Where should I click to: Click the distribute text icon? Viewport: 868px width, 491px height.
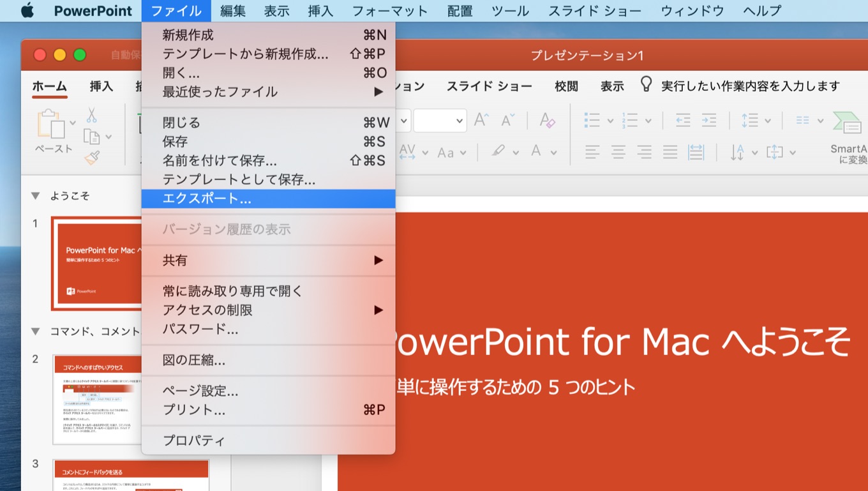tap(696, 152)
